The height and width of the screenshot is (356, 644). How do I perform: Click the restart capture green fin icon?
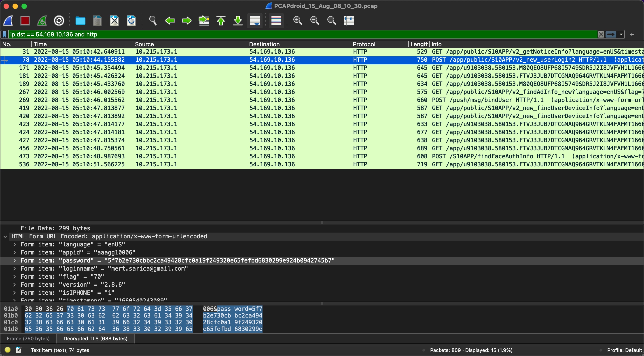pos(42,21)
